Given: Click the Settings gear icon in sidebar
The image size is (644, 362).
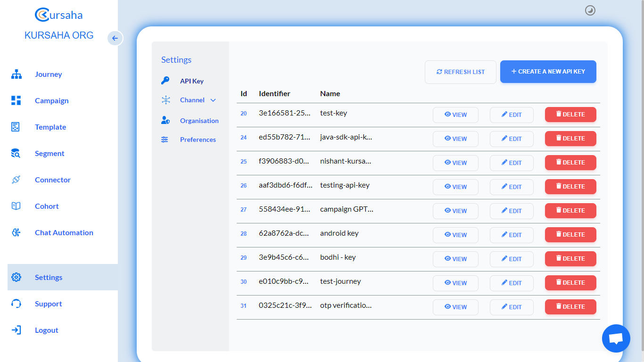Looking at the screenshot, I should tap(16, 277).
